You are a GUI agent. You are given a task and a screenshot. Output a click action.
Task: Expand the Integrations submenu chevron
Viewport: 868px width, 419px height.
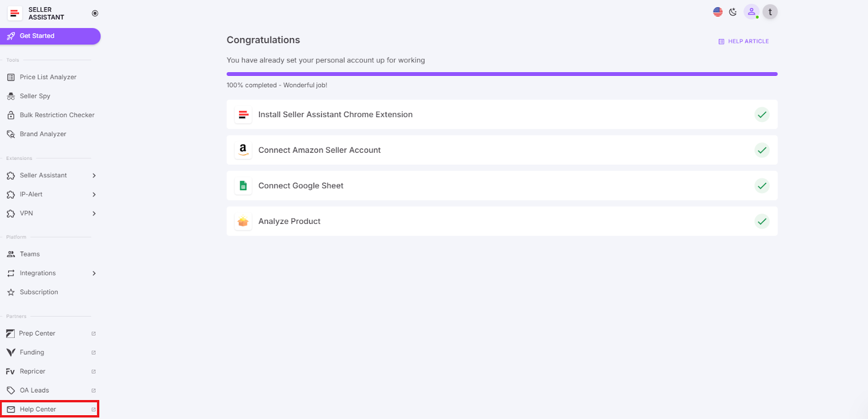94,273
